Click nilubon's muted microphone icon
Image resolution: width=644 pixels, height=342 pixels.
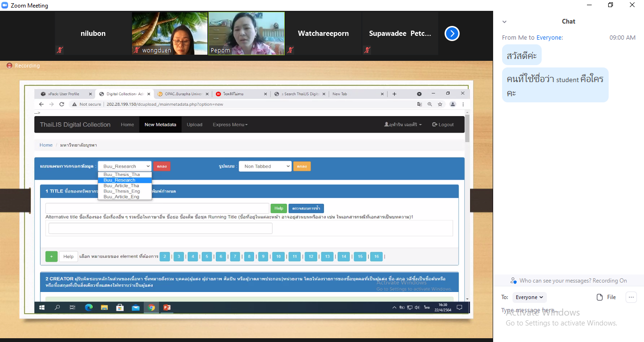60,50
